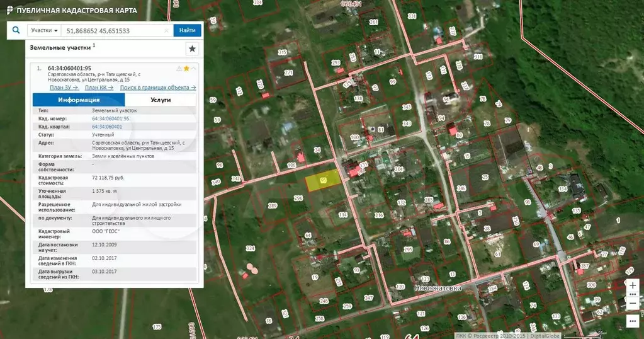Open the bottom three-dots map tools button
644x339 pixels.
click(x=632, y=321)
